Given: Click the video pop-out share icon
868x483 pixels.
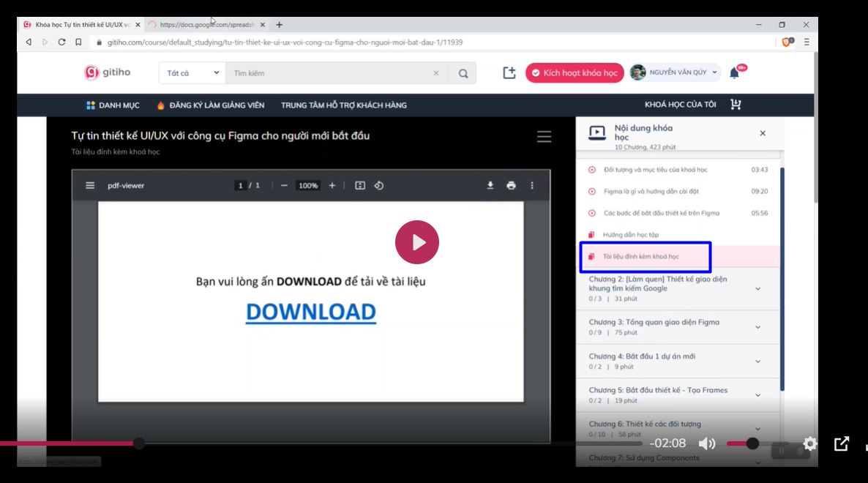Looking at the screenshot, I should pyautogui.click(x=842, y=443).
